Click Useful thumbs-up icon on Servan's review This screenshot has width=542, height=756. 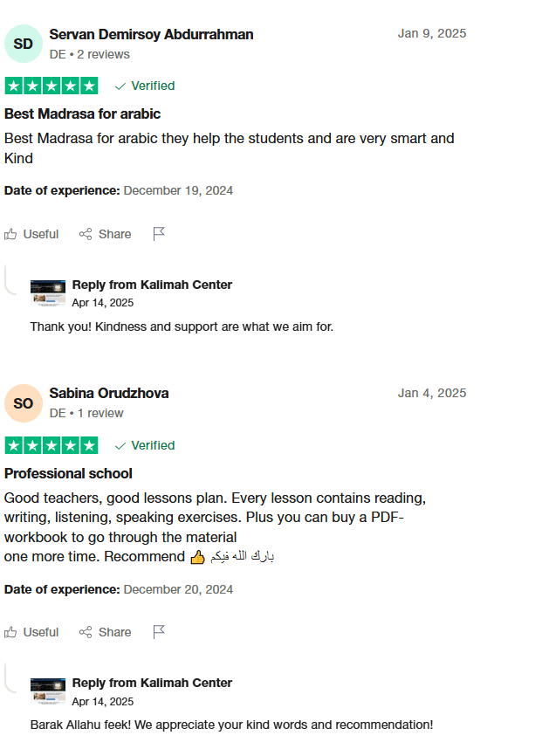click(10, 234)
